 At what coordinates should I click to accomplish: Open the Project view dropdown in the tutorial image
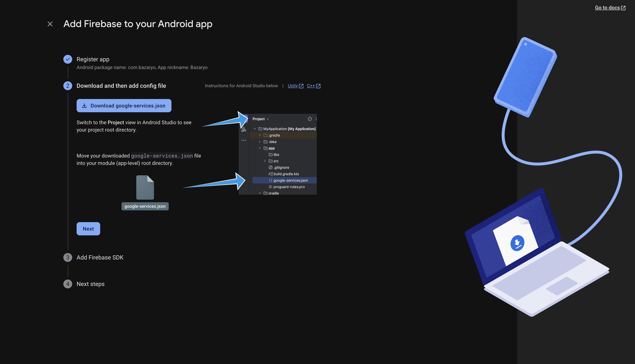(x=261, y=119)
